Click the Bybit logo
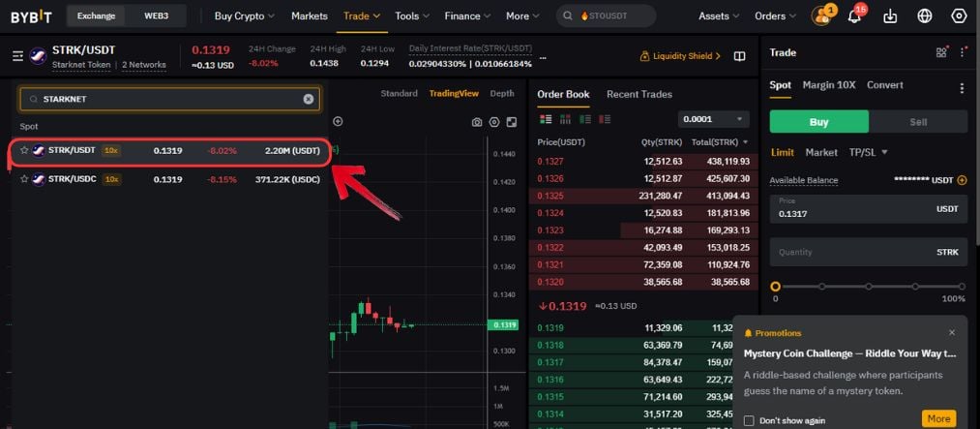The width and height of the screenshot is (980, 429). click(x=31, y=16)
